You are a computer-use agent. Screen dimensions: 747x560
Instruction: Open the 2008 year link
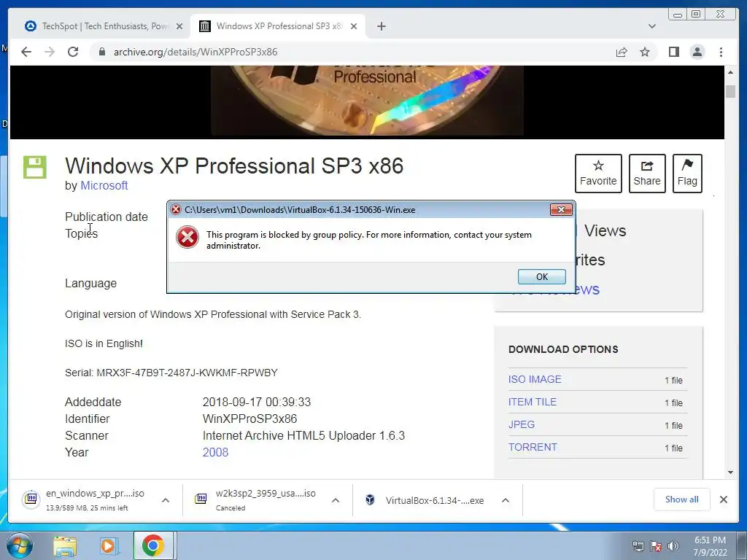click(x=215, y=452)
